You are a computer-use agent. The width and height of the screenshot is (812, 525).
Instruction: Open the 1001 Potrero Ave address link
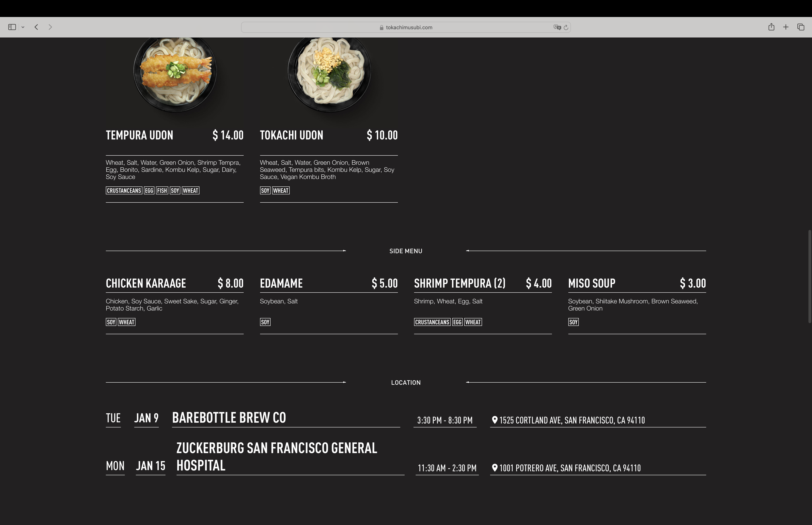(570, 468)
